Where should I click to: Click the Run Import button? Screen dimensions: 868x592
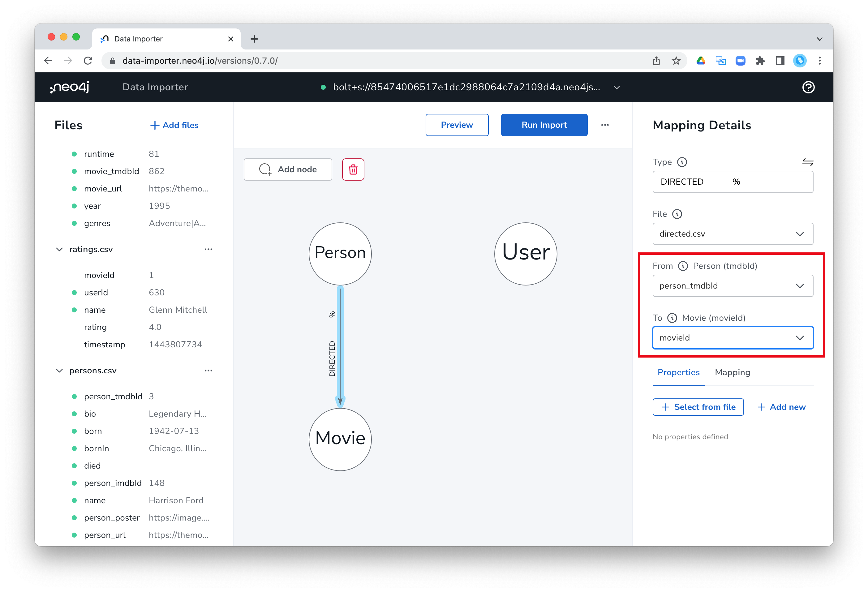click(x=544, y=125)
